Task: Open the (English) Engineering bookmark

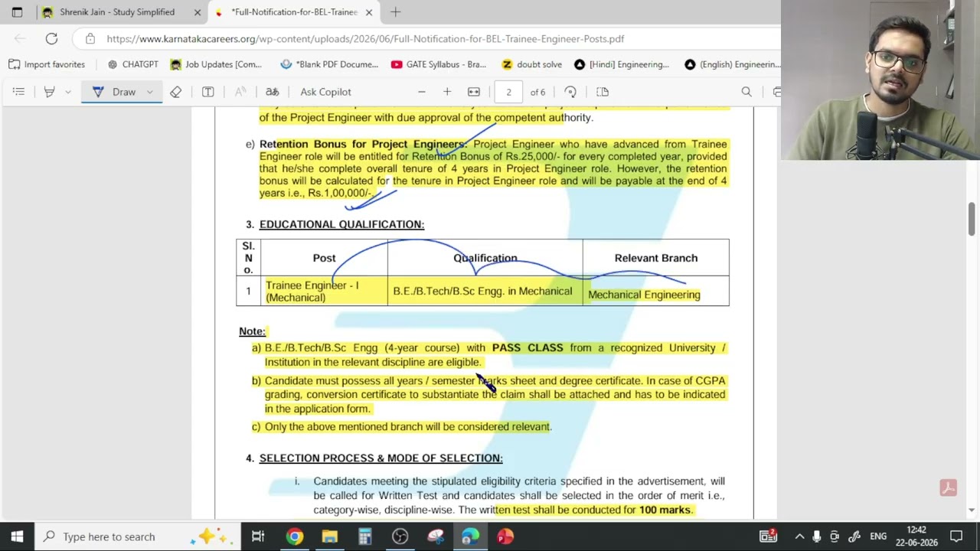Action: point(732,64)
